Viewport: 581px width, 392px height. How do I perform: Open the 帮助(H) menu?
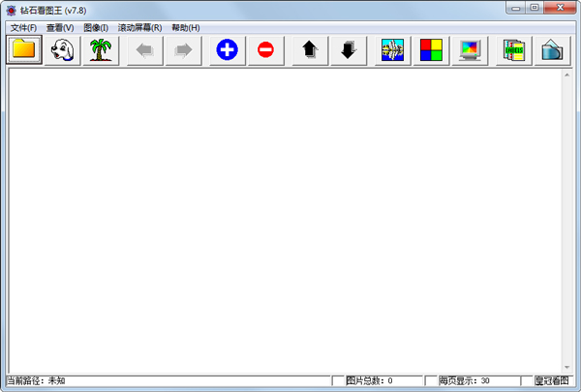click(185, 27)
